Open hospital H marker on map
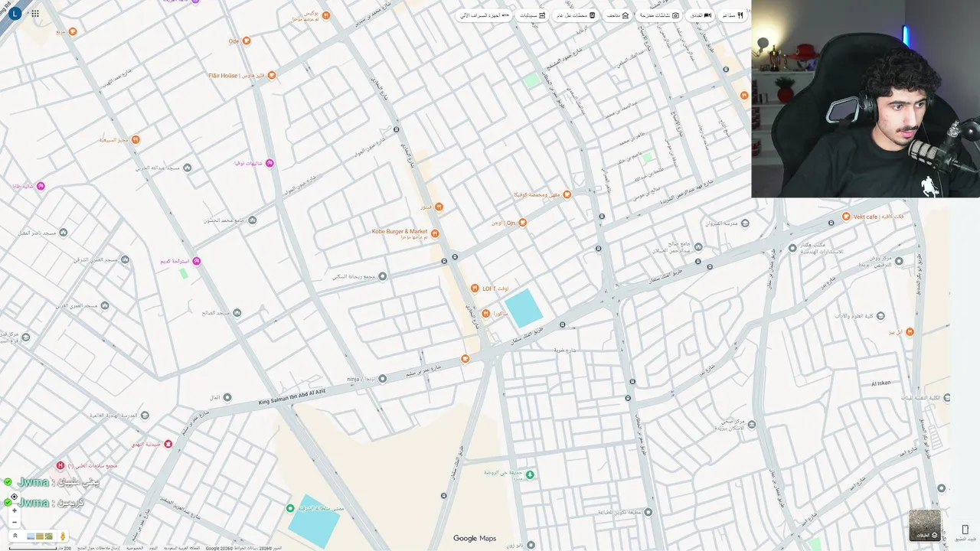980x551 pixels. point(60,465)
